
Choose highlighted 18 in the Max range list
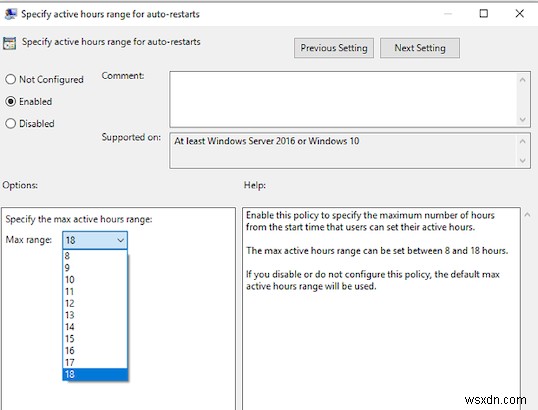point(95,374)
